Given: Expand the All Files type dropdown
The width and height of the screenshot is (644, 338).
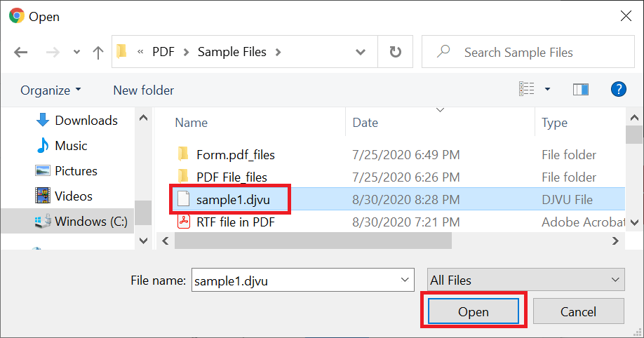Looking at the screenshot, I should click(x=525, y=280).
